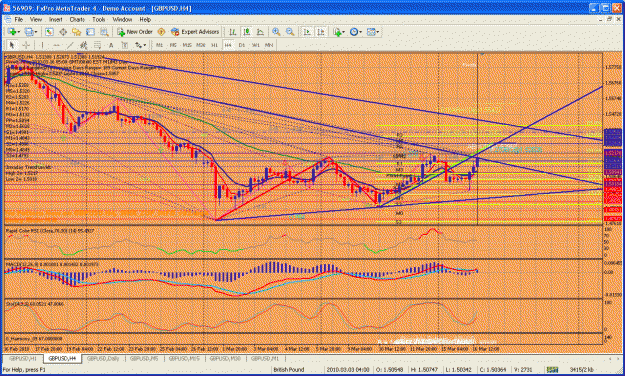Switch to GBPUSD,M30 chart tab
Viewport: 625px width, 376px height.
[225, 358]
